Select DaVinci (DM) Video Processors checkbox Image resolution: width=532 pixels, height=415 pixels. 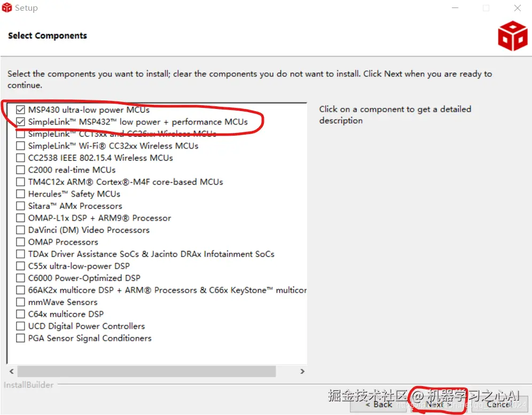(x=20, y=230)
